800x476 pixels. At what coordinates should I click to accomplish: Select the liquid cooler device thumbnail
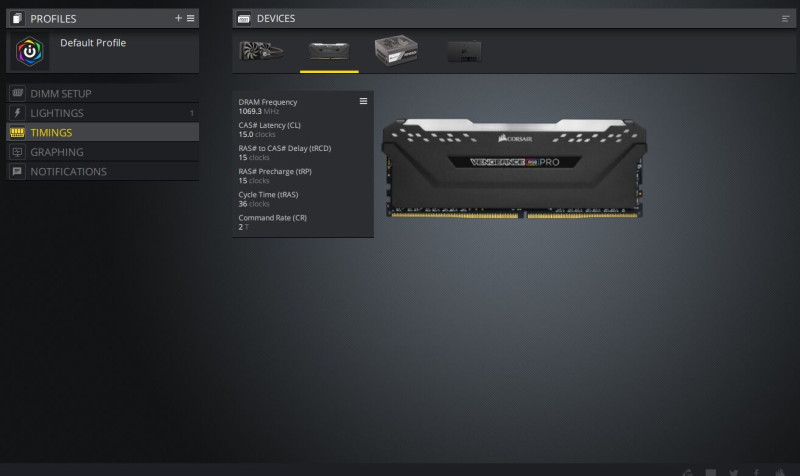(261, 51)
